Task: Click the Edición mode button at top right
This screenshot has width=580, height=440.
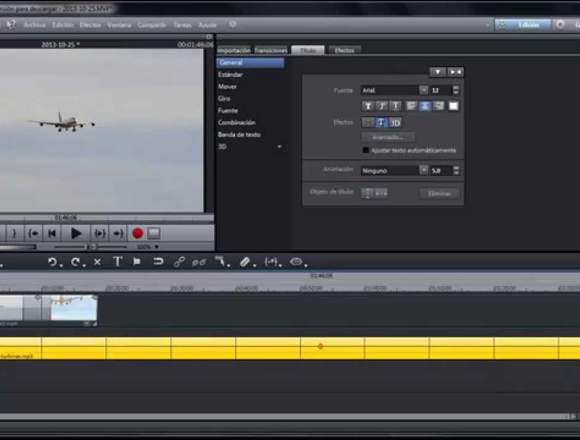Action: pos(522,25)
